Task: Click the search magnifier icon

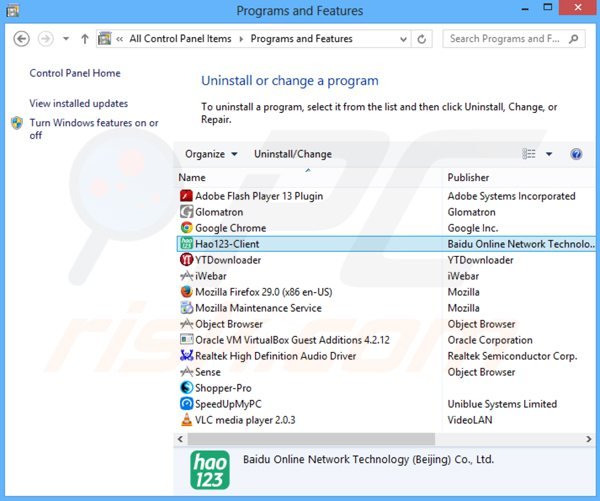Action: pos(573,39)
